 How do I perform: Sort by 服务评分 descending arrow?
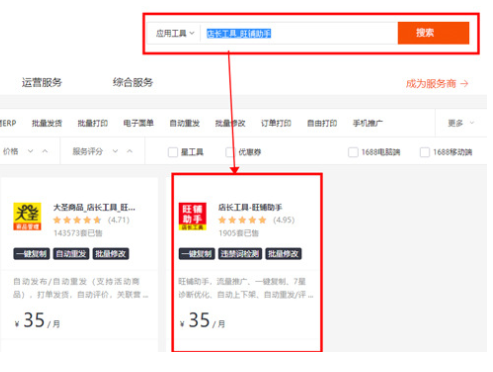115,151
